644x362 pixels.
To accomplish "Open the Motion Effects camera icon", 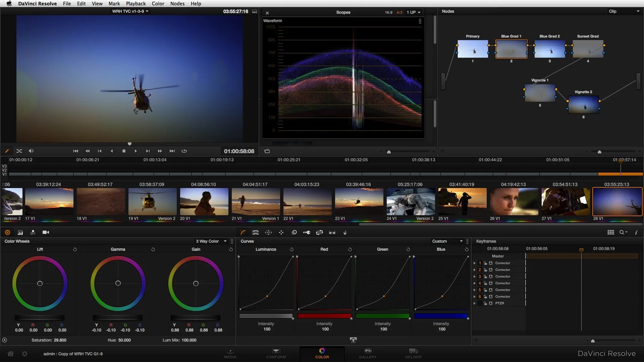I will pos(46,232).
